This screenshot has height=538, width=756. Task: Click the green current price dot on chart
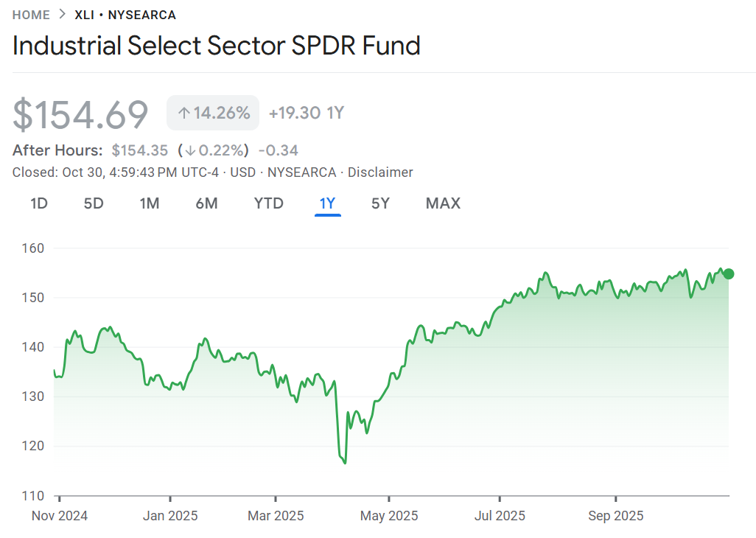pyautogui.click(x=729, y=274)
